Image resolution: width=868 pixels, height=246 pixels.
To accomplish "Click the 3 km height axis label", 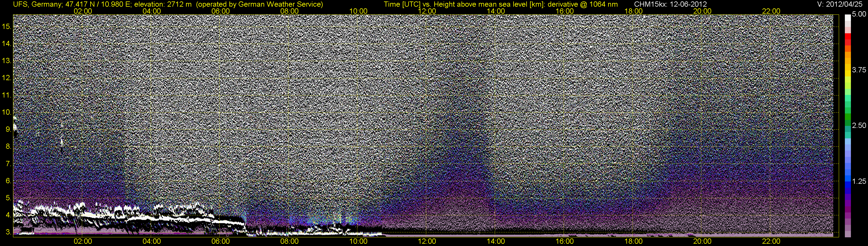I will [8, 232].
